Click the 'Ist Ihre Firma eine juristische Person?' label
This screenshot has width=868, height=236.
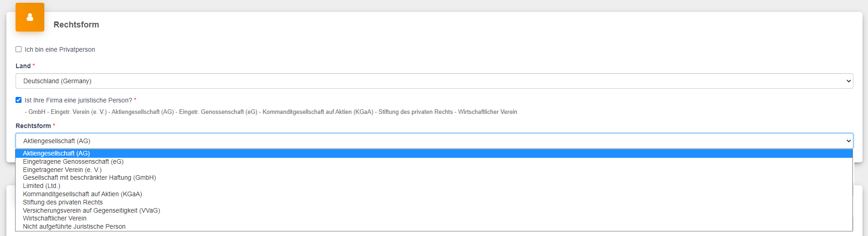click(x=78, y=100)
